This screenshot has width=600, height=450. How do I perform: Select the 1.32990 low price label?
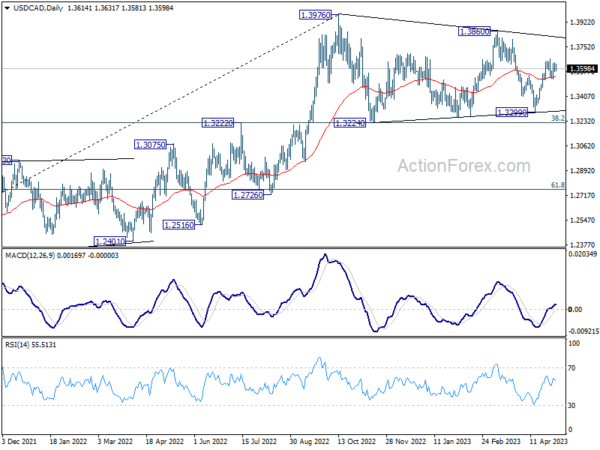[512, 112]
